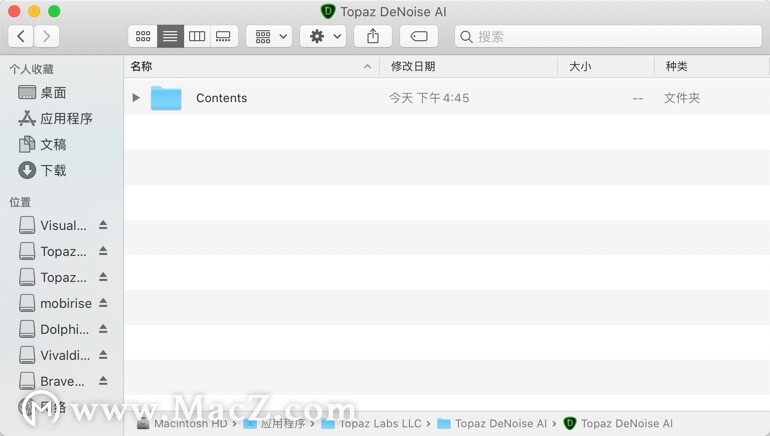Sort by 修改日期 column header
Image resolution: width=770 pixels, height=436 pixels.
[468, 66]
